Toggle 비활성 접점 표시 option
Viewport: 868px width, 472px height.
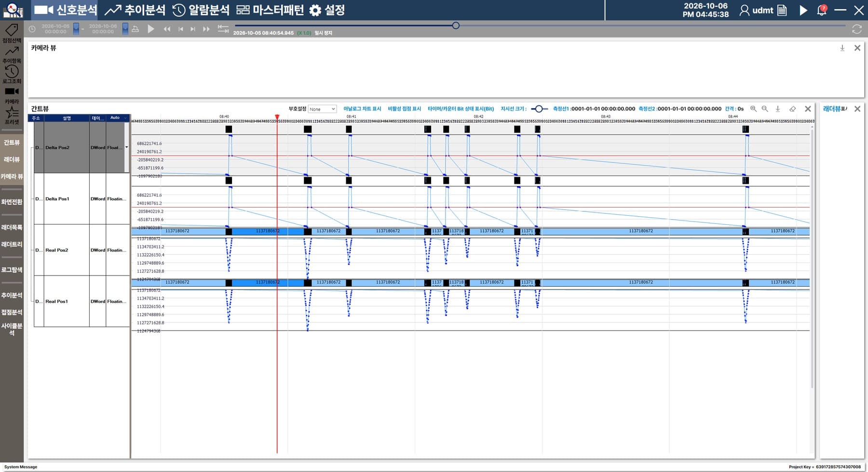coord(405,109)
